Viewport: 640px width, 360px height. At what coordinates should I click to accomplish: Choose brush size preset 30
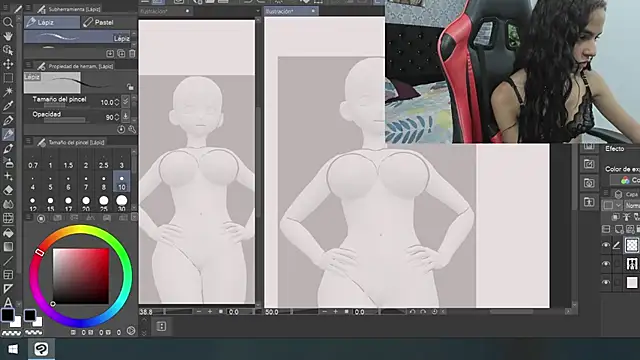pos(122,203)
